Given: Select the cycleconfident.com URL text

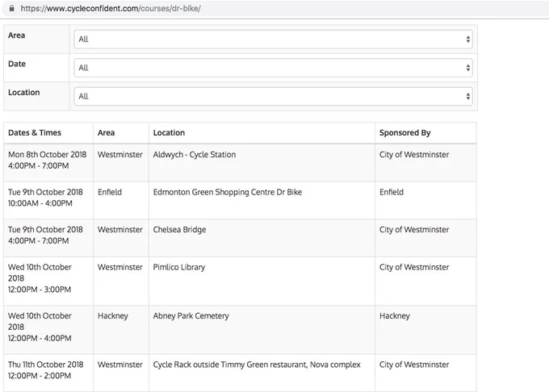Looking at the screenshot, I should pos(111,8).
